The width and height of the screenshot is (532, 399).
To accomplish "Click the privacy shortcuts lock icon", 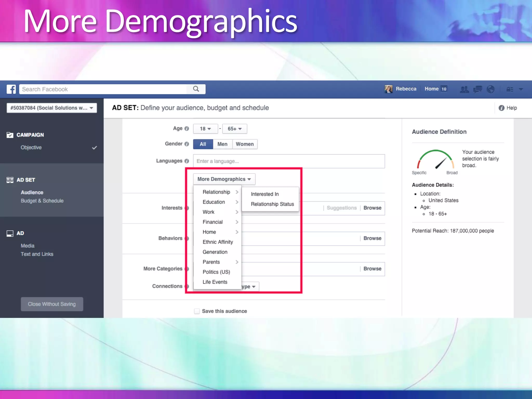I will pos(510,89).
